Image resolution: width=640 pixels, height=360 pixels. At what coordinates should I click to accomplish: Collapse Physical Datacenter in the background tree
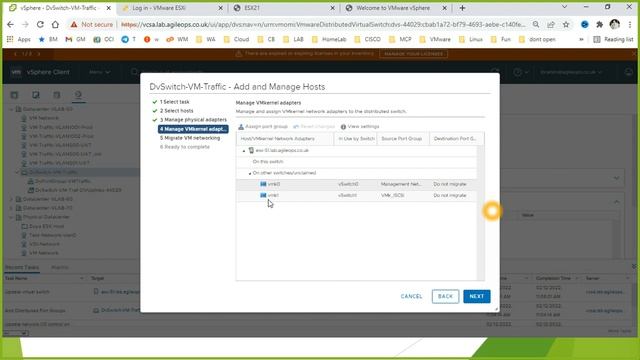(x=12, y=217)
